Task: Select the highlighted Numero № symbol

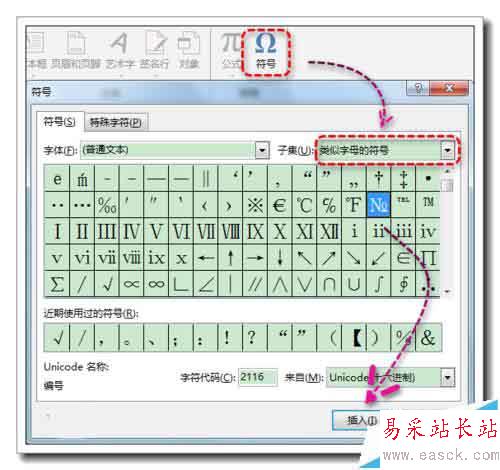Action: pos(379,204)
